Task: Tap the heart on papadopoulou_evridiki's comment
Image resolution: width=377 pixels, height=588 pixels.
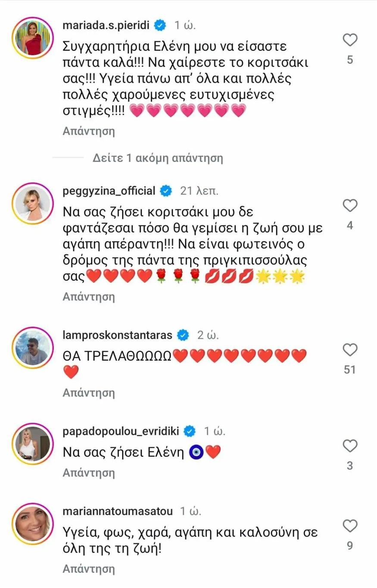Action: pyautogui.click(x=350, y=446)
